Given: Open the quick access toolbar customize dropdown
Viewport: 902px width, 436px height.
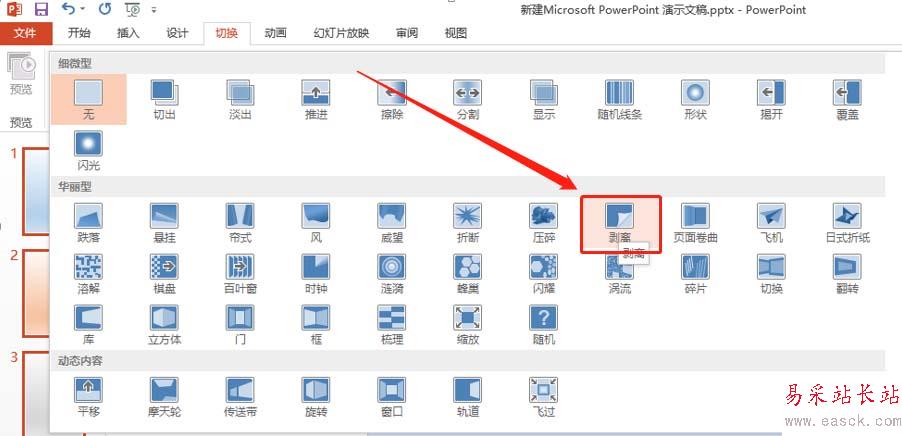Looking at the screenshot, I should pos(154,10).
